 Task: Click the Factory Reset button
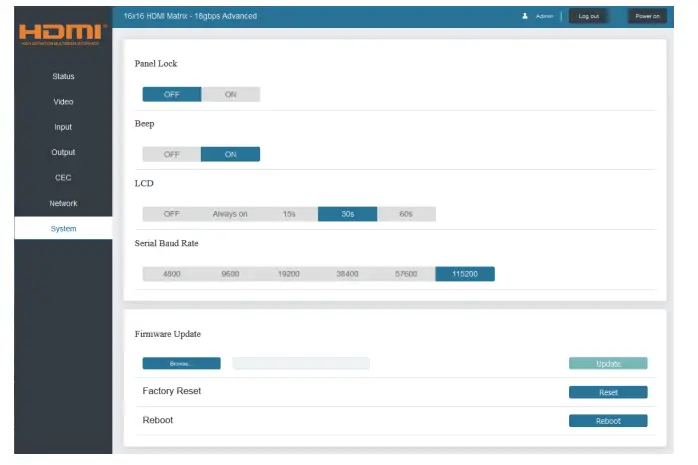pos(608,392)
